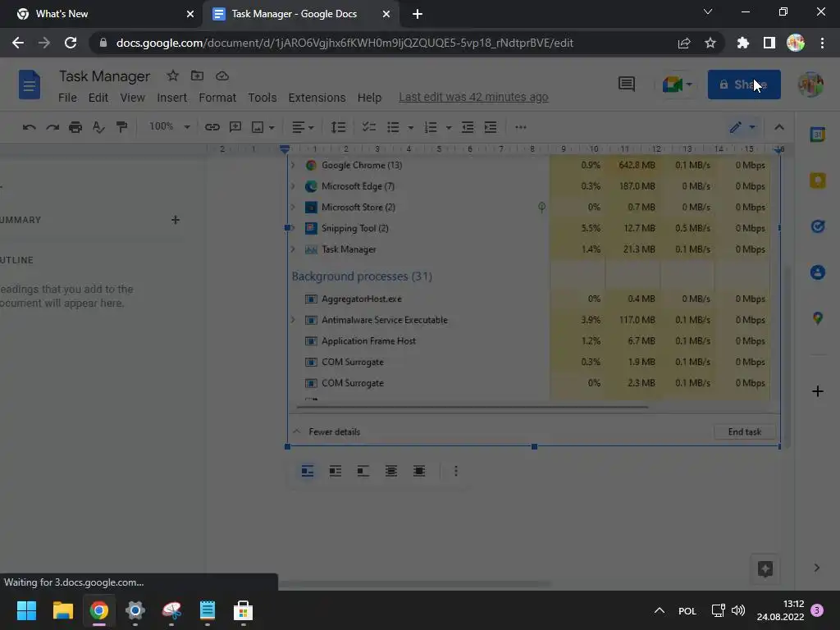Viewport: 840px width, 630px height.
Task: Apply a bulleted list
Action: pyautogui.click(x=393, y=127)
